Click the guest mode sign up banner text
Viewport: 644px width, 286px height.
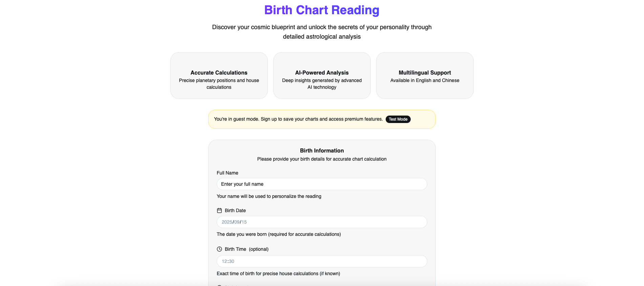(x=298, y=119)
